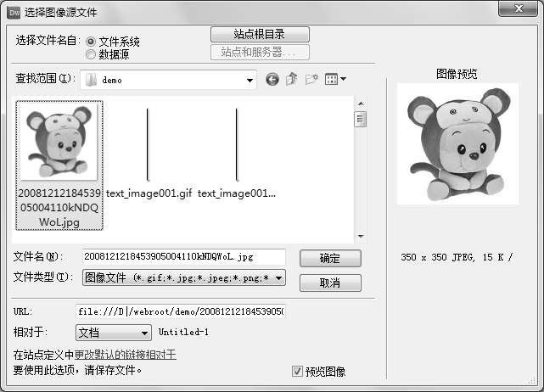The height and width of the screenshot is (392, 544).
Task: Select the 文件系统 radio button
Action: (91, 42)
